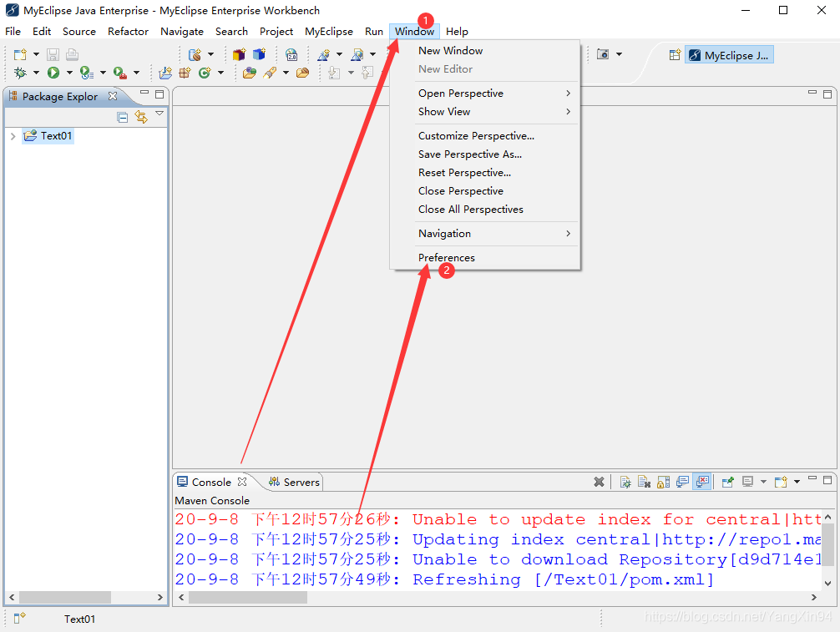Click the green bug Debug icon
840x632 pixels.
[x=20, y=73]
